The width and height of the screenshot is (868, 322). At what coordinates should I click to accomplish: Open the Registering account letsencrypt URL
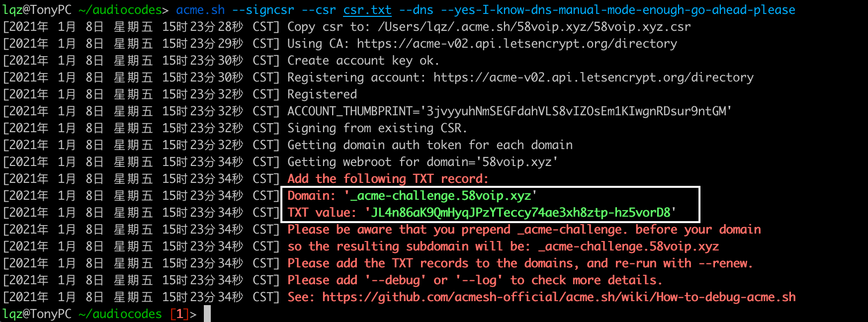coord(594,78)
